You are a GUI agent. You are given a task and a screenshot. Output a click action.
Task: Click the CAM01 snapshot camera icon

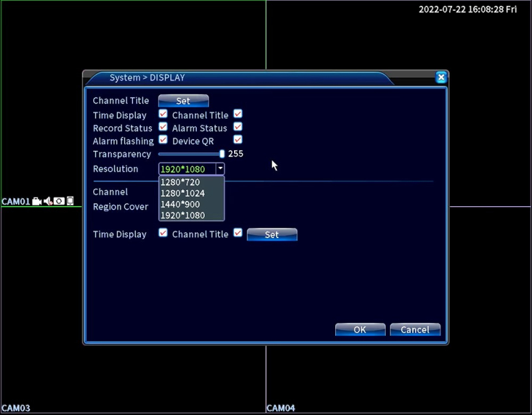click(59, 202)
